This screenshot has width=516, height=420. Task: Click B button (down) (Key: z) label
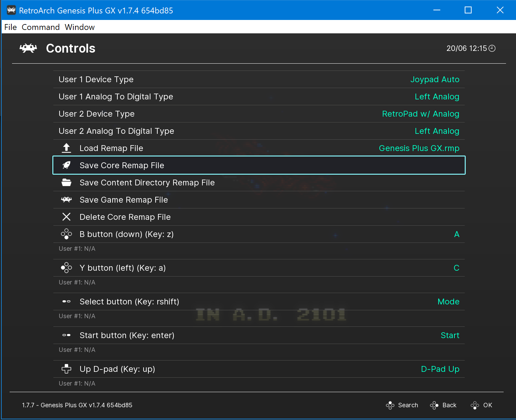(x=127, y=234)
